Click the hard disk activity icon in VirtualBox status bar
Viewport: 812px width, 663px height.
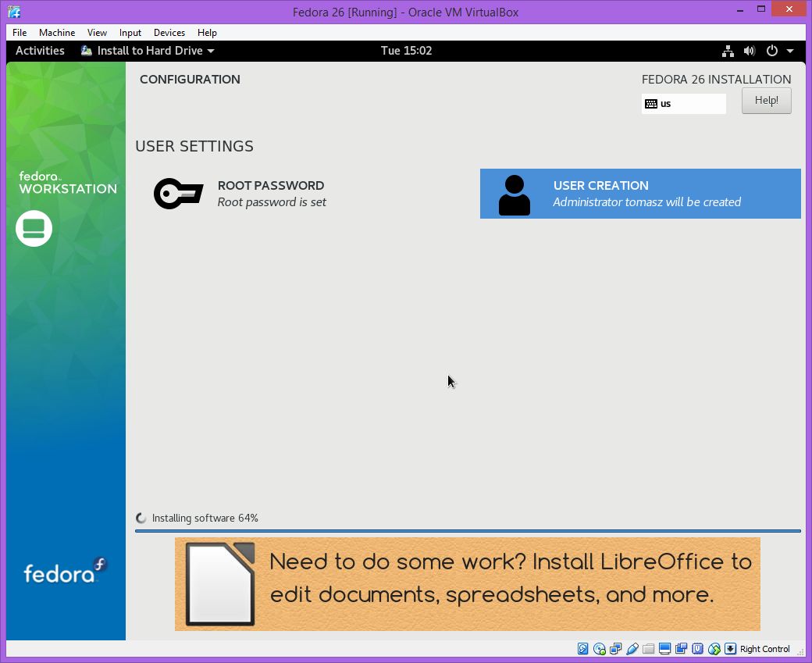point(582,648)
